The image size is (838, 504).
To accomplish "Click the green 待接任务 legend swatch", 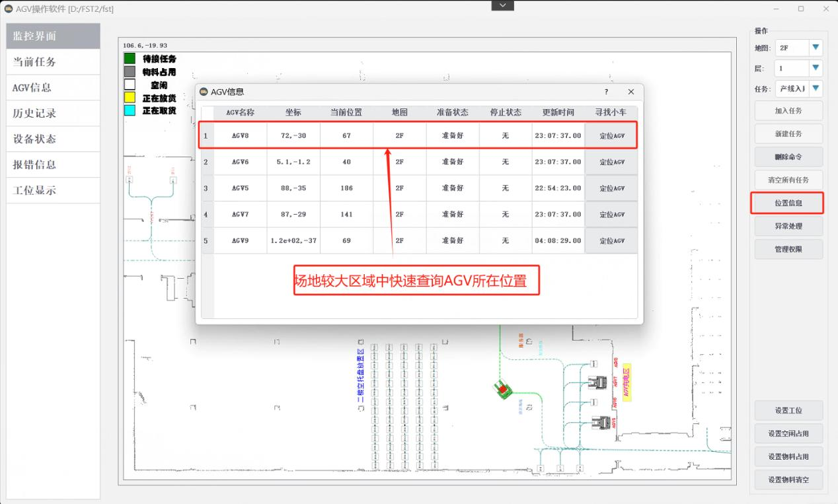I will coord(130,59).
